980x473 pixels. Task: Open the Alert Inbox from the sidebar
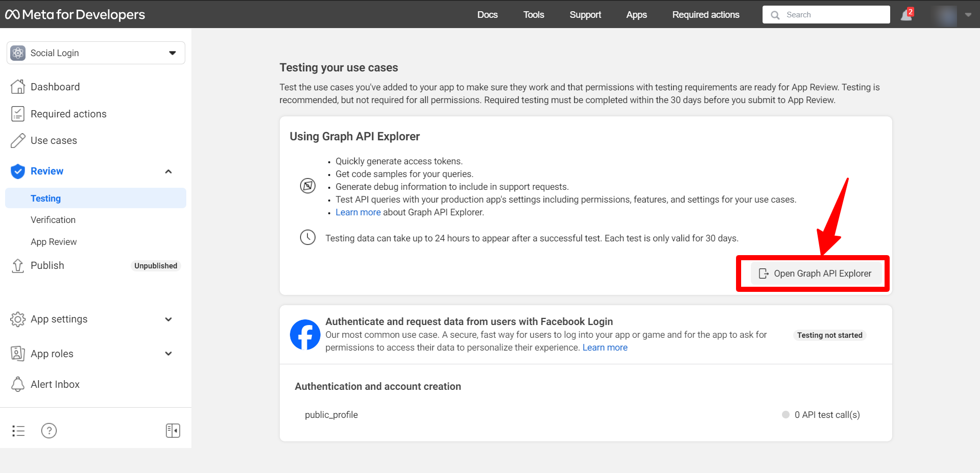pyautogui.click(x=55, y=384)
